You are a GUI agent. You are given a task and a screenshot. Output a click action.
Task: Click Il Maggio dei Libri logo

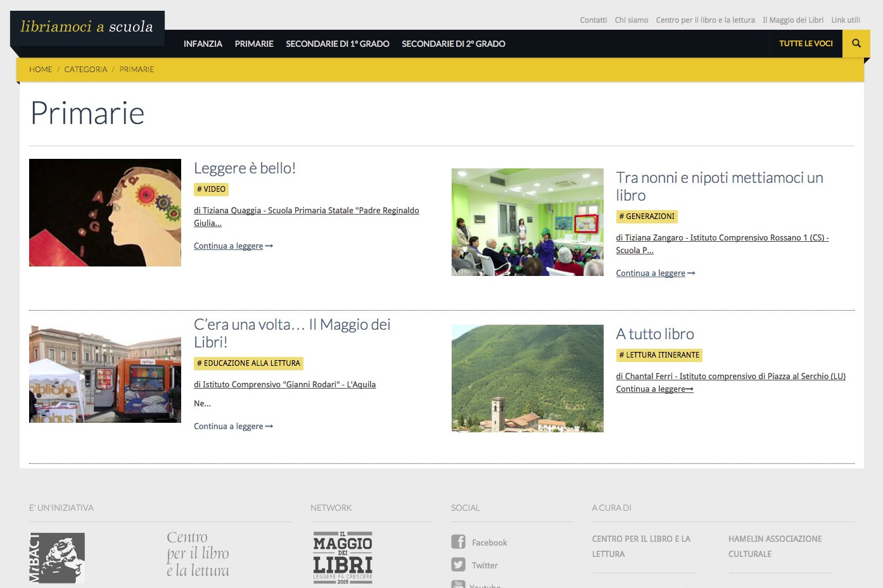click(343, 557)
